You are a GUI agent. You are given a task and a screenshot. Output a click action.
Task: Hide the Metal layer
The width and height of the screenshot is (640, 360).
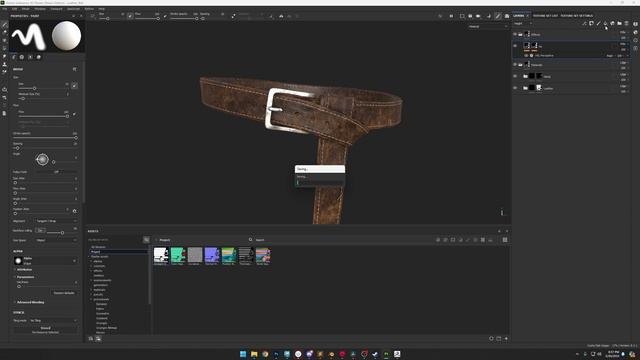515,76
